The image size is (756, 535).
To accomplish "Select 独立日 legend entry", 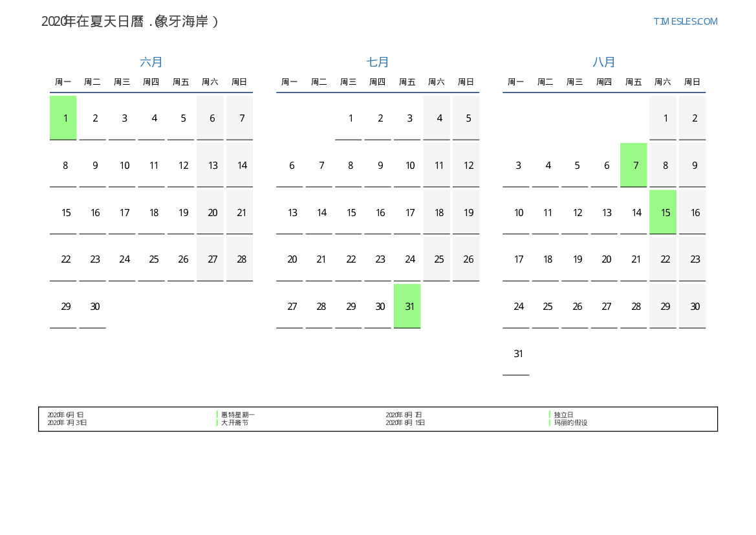I will (563, 415).
